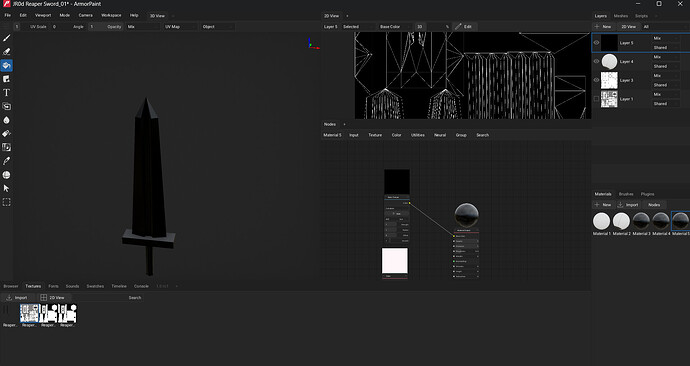Viewport: 690px width, 366px height.
Task: Open the File menu
Action: click(x=7, y=15)
